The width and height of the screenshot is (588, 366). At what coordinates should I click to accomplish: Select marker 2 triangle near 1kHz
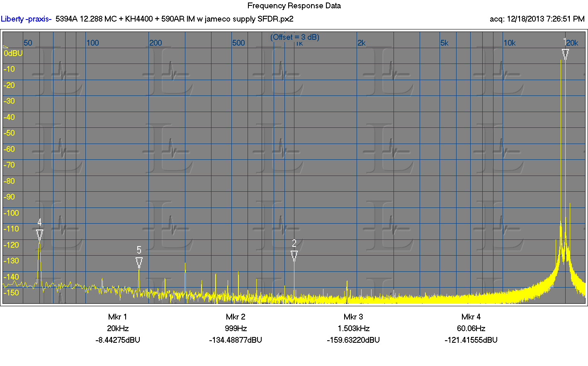pyautogui.click(x=294, y=256)
